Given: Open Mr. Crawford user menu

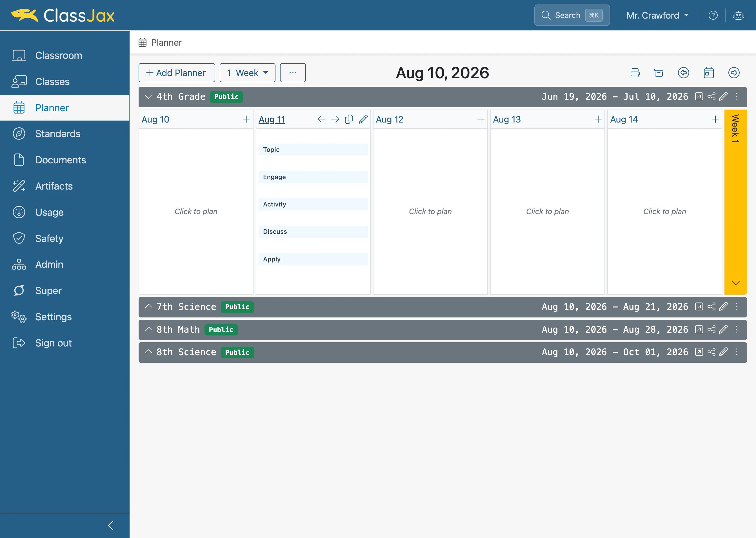Looking at the screenshot, I should click(658, 15).
